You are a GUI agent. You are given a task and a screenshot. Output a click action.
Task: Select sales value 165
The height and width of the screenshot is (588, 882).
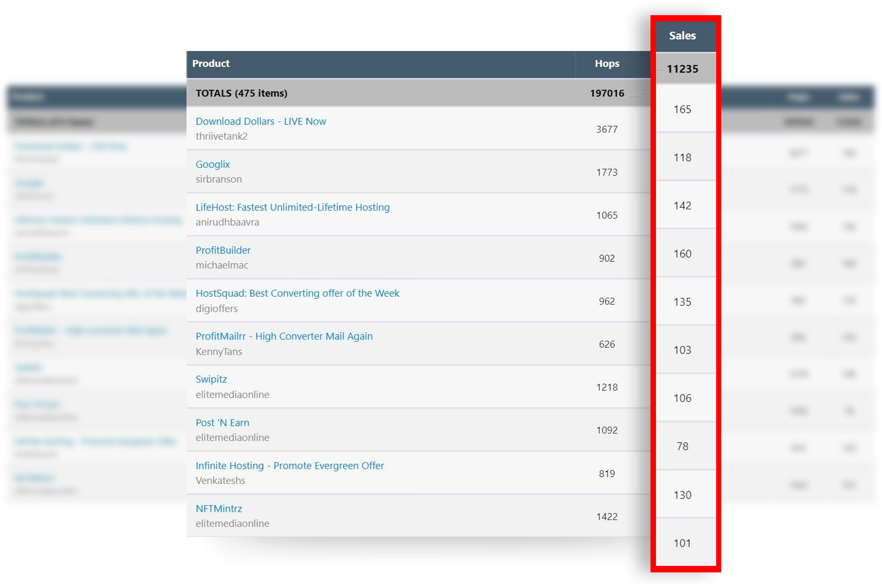[682, 109]
